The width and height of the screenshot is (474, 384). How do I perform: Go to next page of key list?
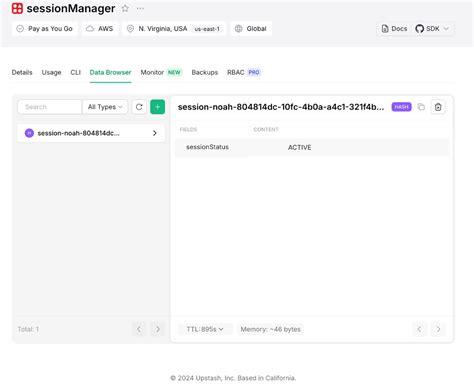point(158,329)
